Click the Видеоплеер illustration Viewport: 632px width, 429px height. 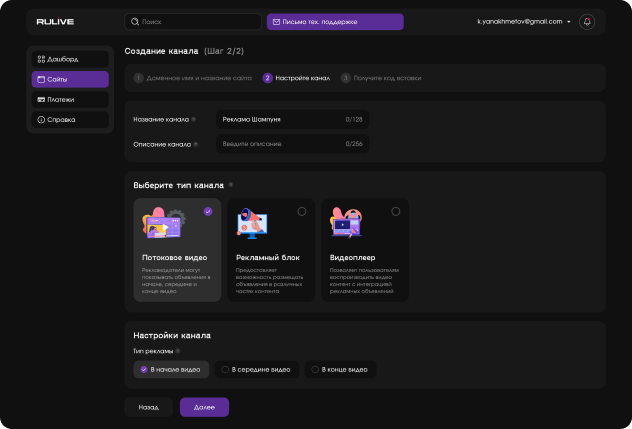coord(345,226)
